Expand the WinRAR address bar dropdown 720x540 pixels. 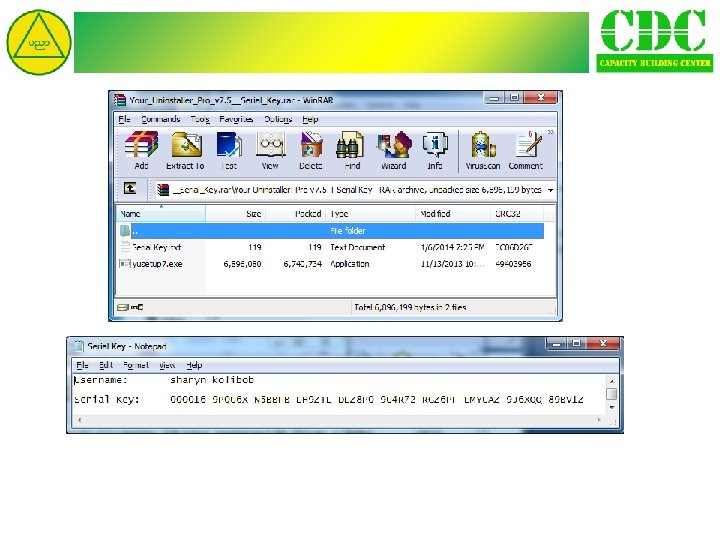pos(550,190)
